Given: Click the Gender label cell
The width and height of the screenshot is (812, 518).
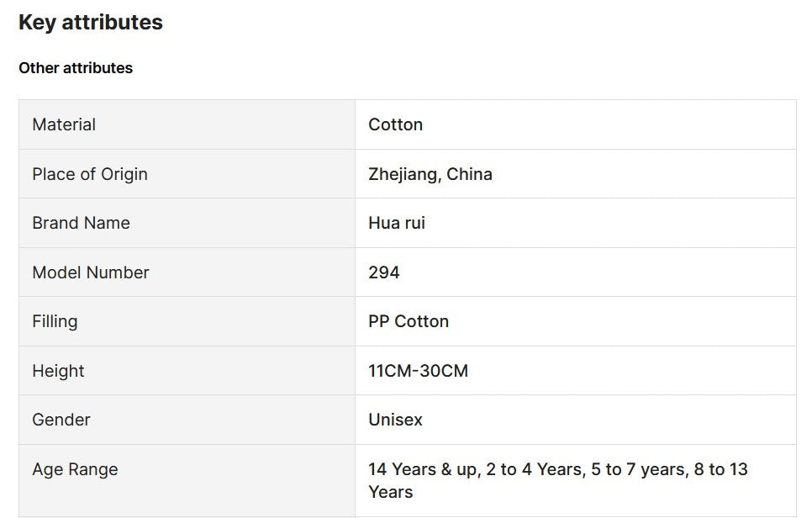Looking at the screenshot, I should click(x=61, y=420).
